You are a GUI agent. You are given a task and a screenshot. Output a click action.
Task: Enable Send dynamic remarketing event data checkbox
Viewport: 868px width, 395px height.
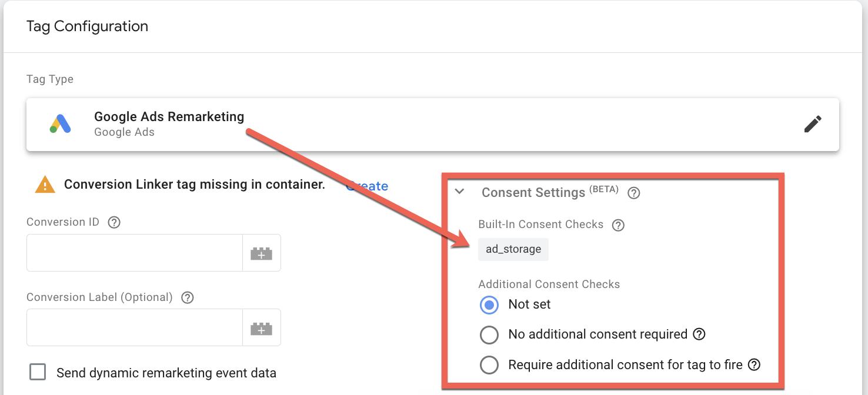[x=38, y=372]
